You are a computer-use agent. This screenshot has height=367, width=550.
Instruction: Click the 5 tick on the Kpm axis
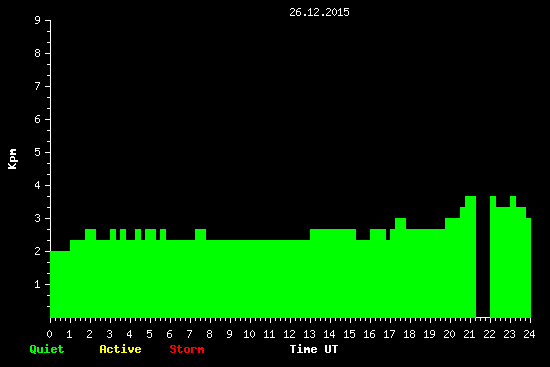click(37, 152)
